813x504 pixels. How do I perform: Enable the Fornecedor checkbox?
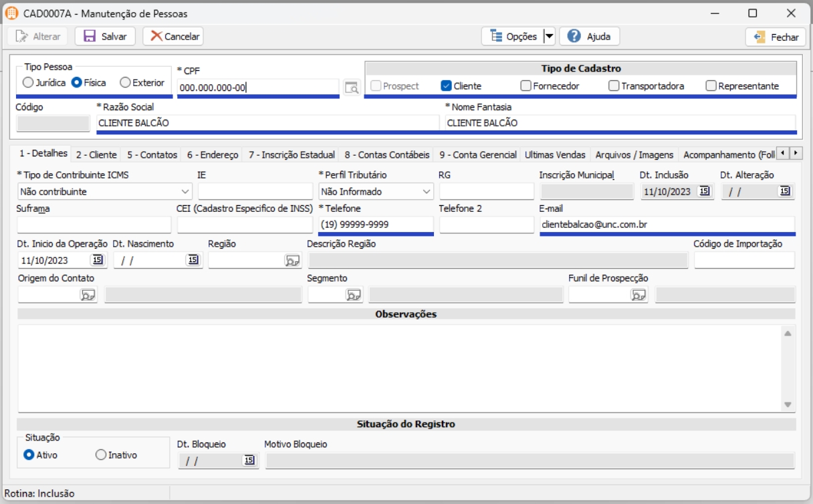(x=526, y=86)
